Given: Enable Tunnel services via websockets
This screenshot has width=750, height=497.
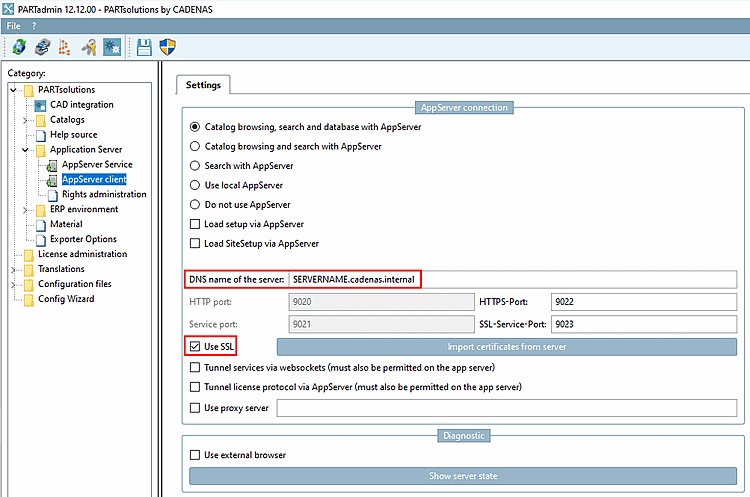Looking at the screenshot, I should point(195,367).
